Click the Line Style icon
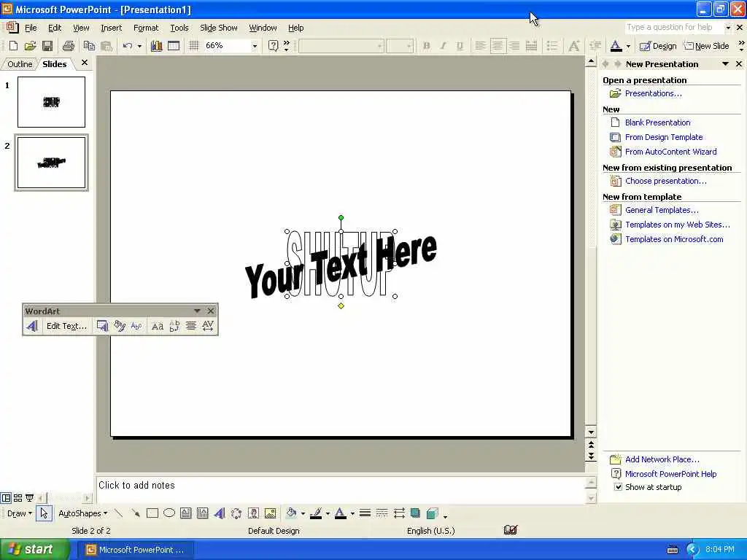This screenshot has width=747, height=560. click(x=365, y=513)
